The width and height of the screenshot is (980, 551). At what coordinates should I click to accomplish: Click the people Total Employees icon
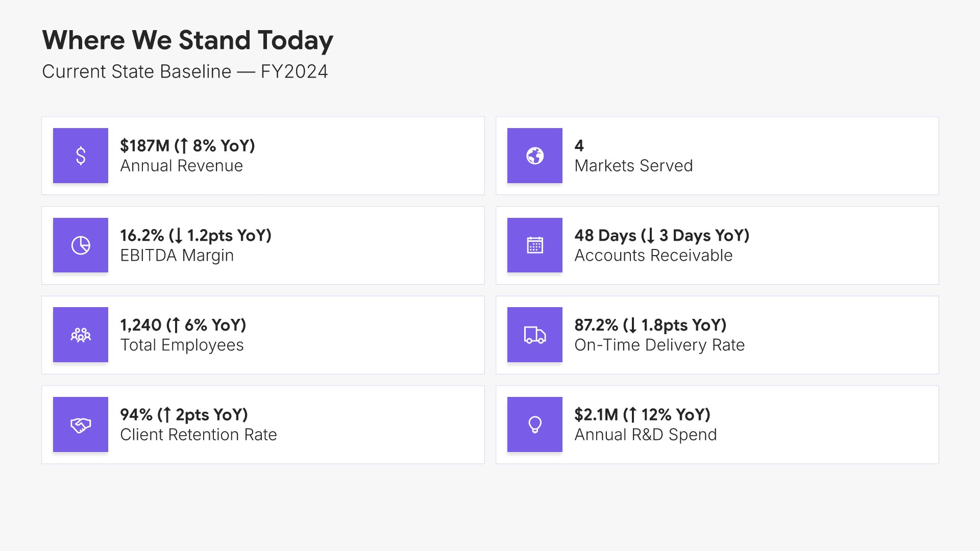pos(81,335)
